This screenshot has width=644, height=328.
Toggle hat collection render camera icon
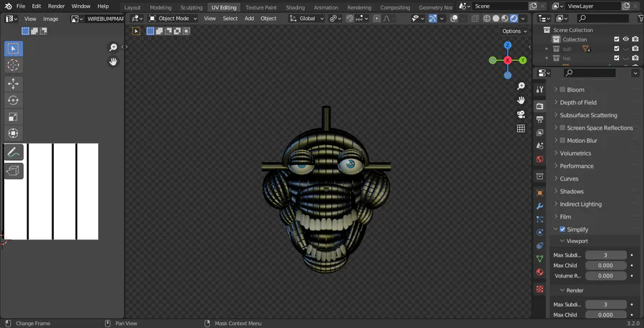click(635, 58)
